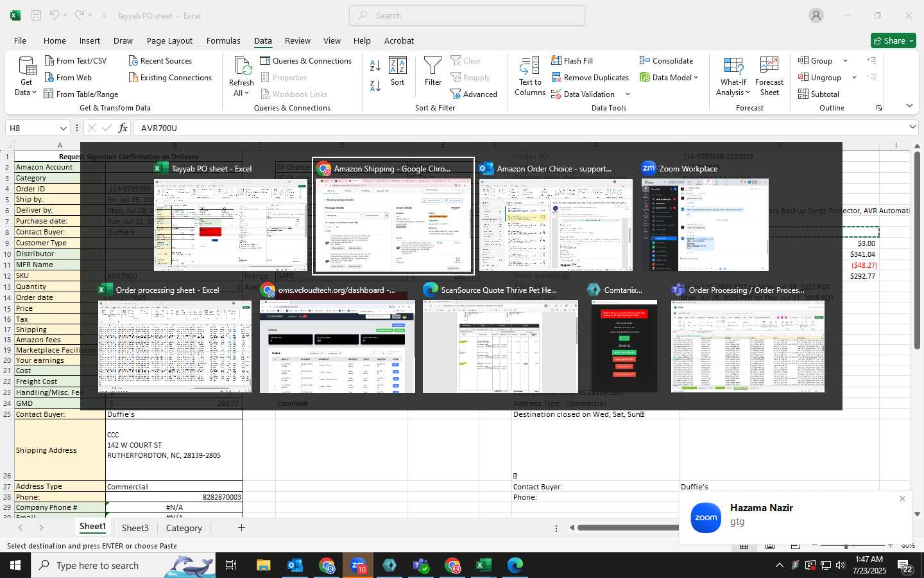Switch to the Formulas tab
924x578 pixels.
[223, 40]
